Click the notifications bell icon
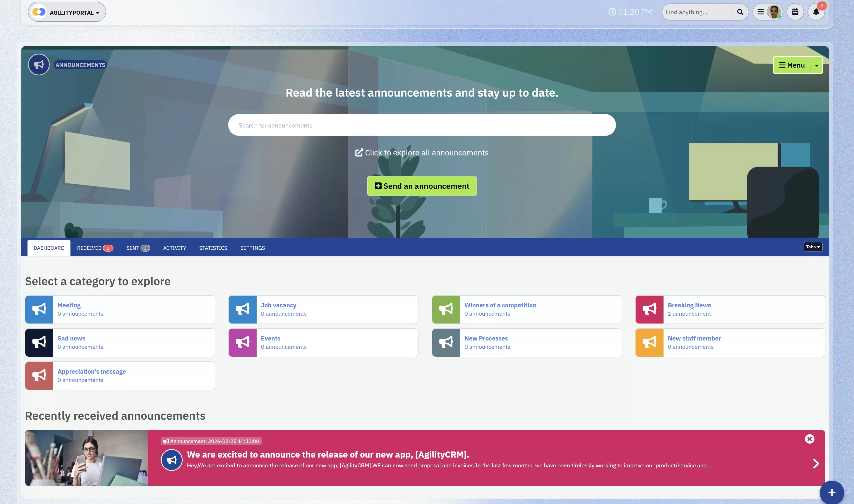This screenshot has height=504, width=854. click(816, 12)
